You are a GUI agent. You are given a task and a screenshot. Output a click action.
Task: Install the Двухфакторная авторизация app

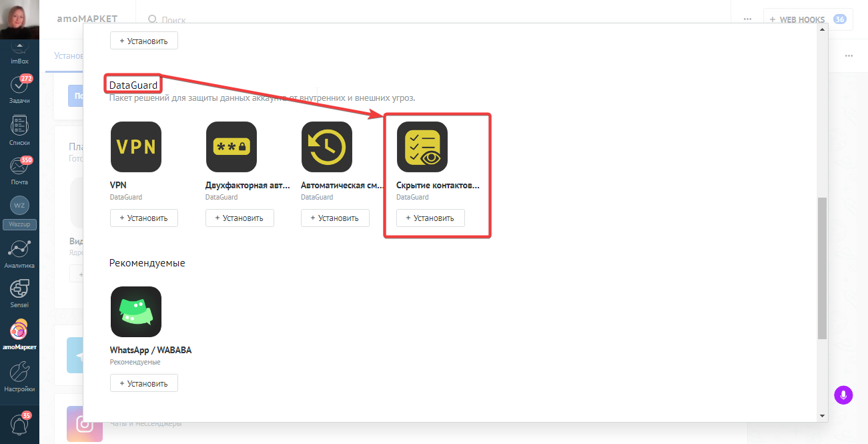click(x=240, y=218)
